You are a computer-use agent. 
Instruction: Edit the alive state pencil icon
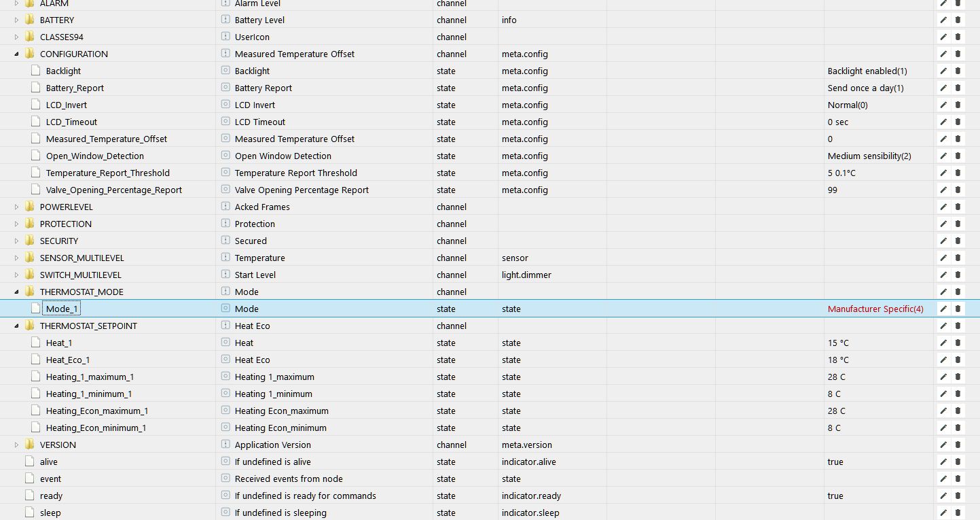pyautogui.click(x=943, y=462)
